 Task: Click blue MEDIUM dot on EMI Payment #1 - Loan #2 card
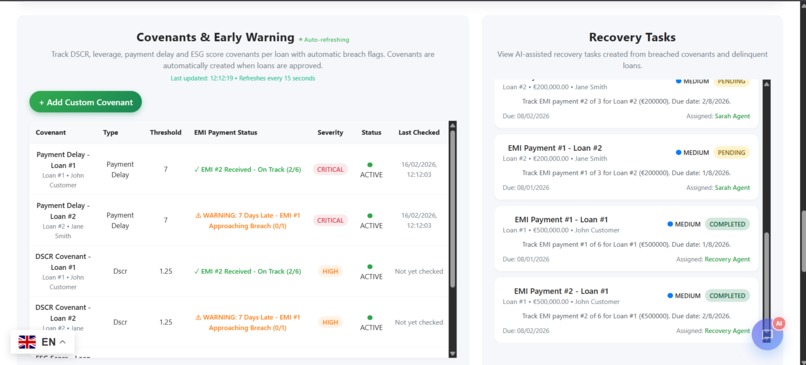(x=679, y=153)
